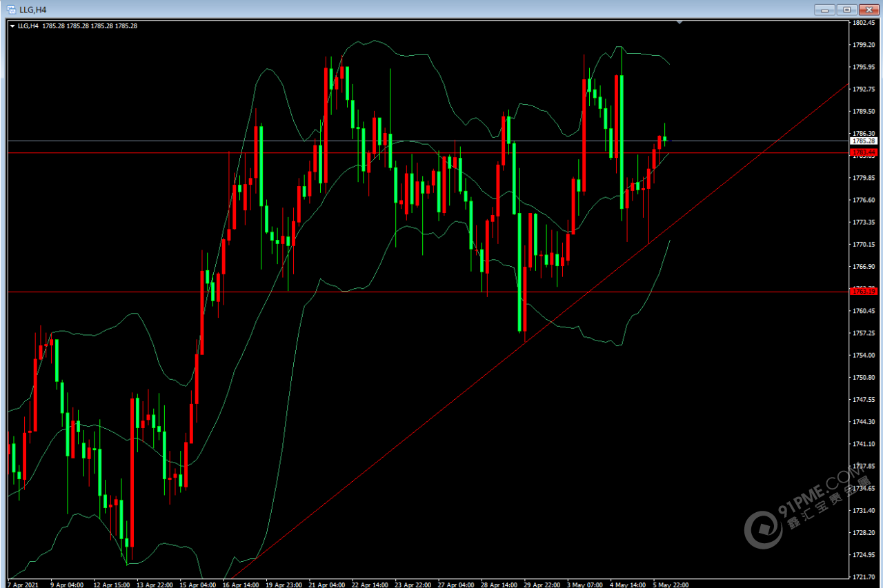
Task: Click the current price label 1785.28
Action: click(x=863, y=141)
